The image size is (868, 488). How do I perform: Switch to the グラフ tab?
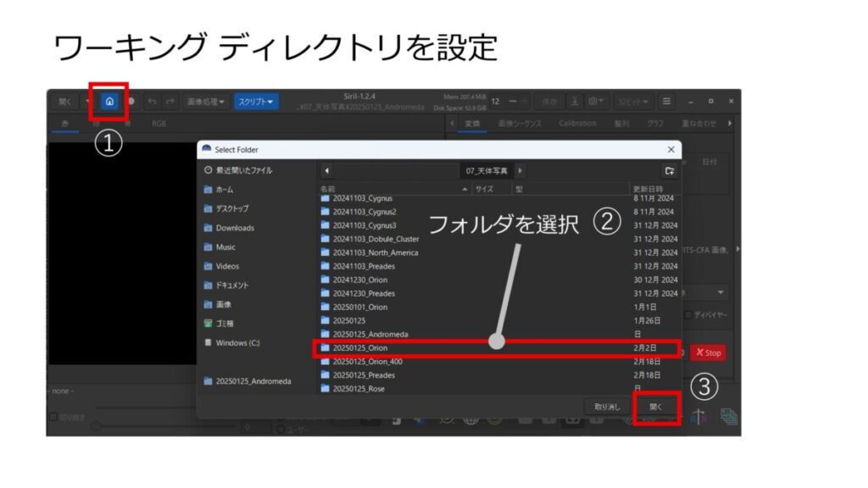pos(655,124)
